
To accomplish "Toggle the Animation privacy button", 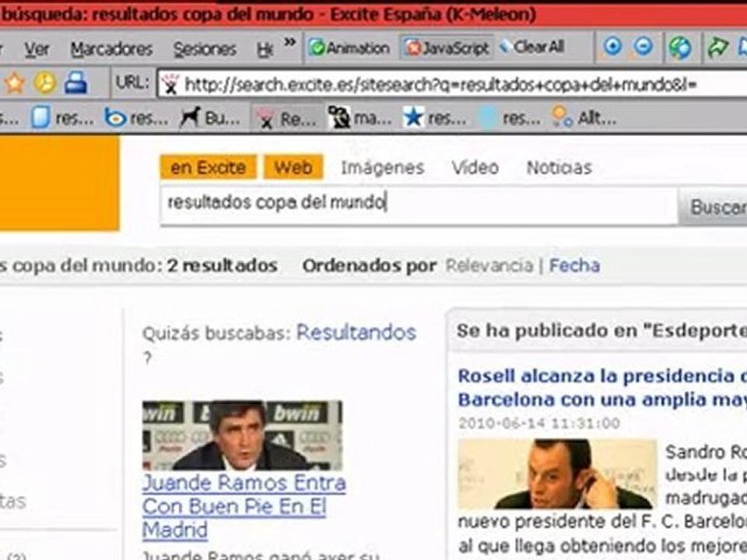I will pos(349,47).
